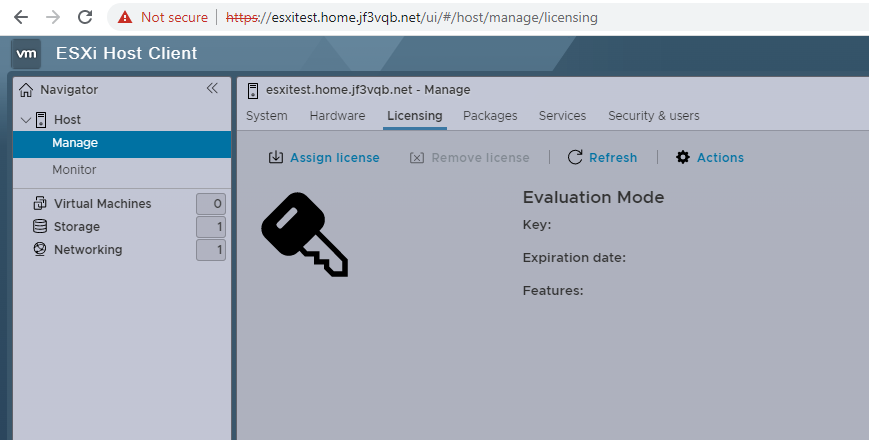Viewport: 869px width, 440px height.
Task: Click the VMware vm logo
Action: pos(26,54)
